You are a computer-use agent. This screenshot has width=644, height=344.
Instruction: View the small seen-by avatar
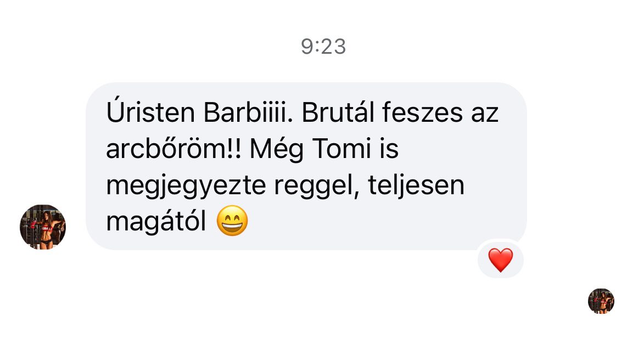(x=601, y=301)
